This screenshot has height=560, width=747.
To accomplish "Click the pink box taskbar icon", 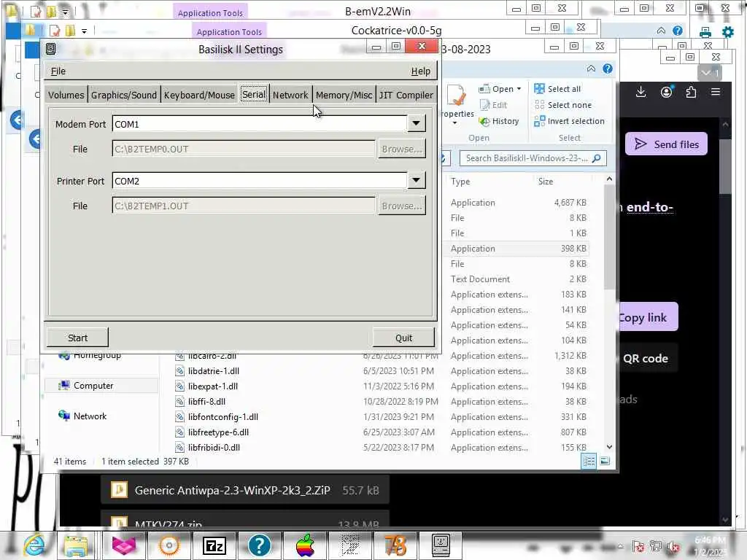I will 124,545.
